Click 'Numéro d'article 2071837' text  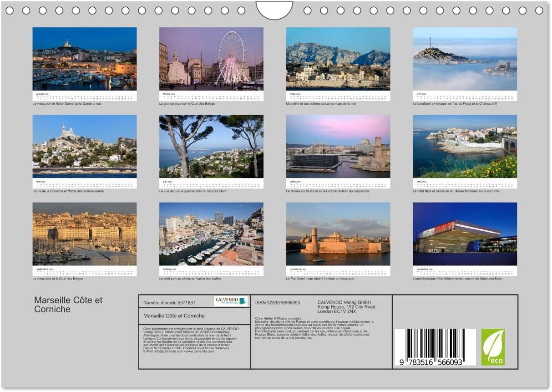169,302
